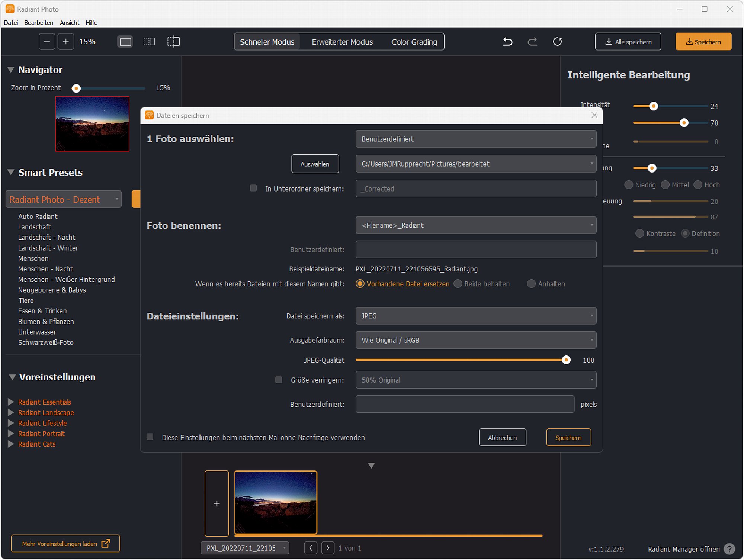This screenshot has height=560, width=744.
Task: Click the zoom out minus button
Action: point(47,42)
